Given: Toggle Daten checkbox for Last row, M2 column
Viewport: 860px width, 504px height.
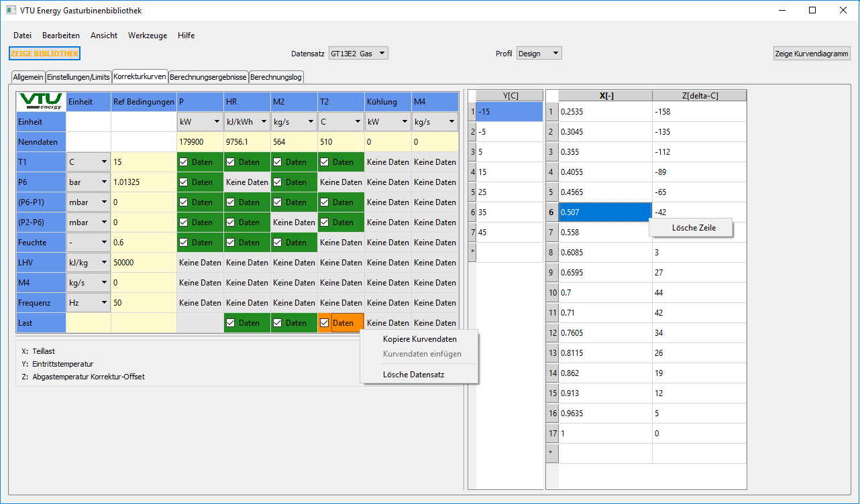Looking at the screenshot, I should tap(278, 323).
